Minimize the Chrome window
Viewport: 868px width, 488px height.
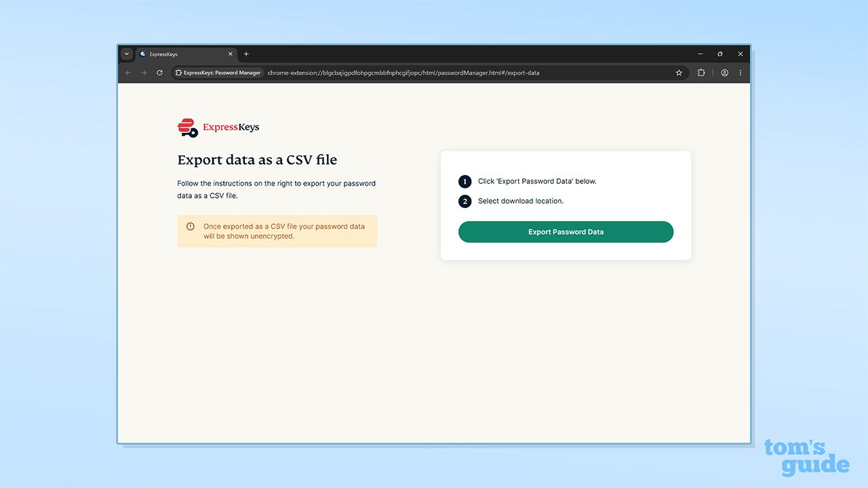coord(701,54)
